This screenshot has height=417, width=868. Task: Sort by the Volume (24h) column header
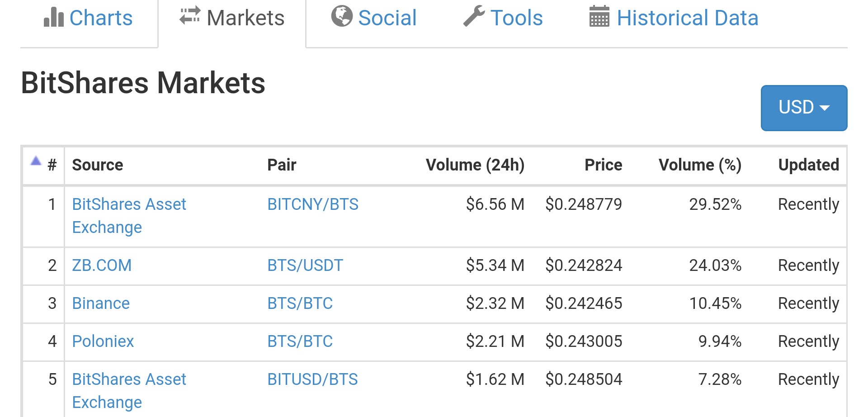pos(475,165)
